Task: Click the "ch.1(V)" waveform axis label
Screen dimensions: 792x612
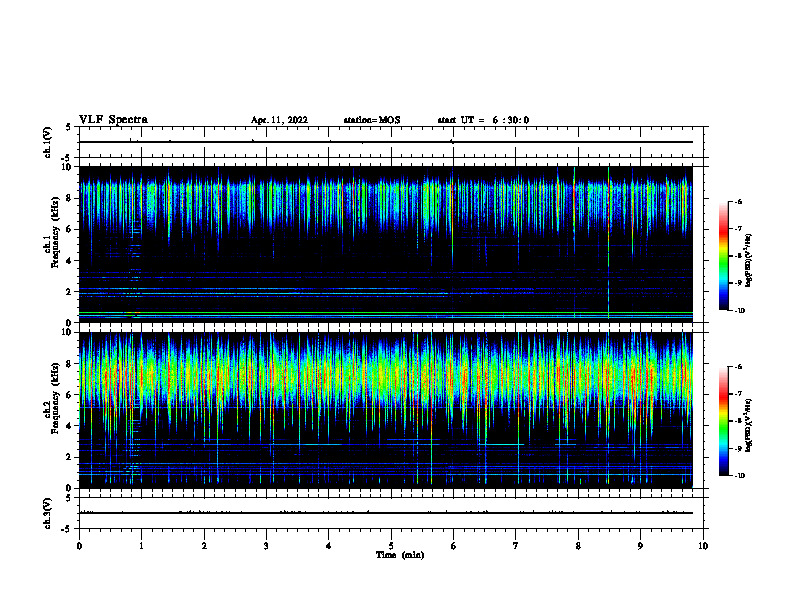Action: click(x=47, y=142)
